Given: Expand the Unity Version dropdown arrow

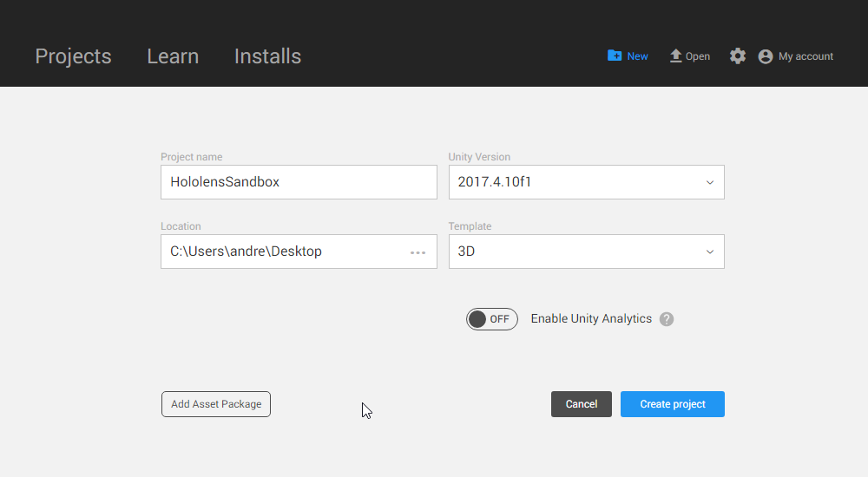Looking at the screenshot, I should point(709,183).
